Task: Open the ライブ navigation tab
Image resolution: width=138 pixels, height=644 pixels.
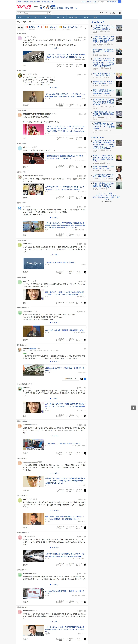Action: tap(37, 17)
